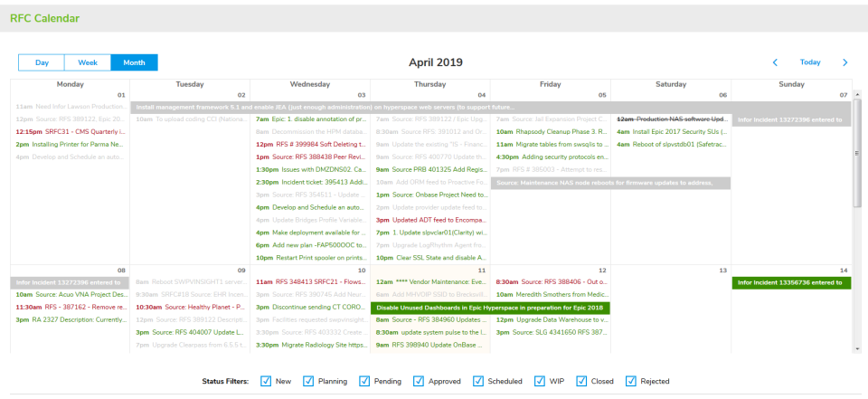Screen dimensions: 868x399
Task: Uncheck the WIP status filter
Action: coord(541,381)
